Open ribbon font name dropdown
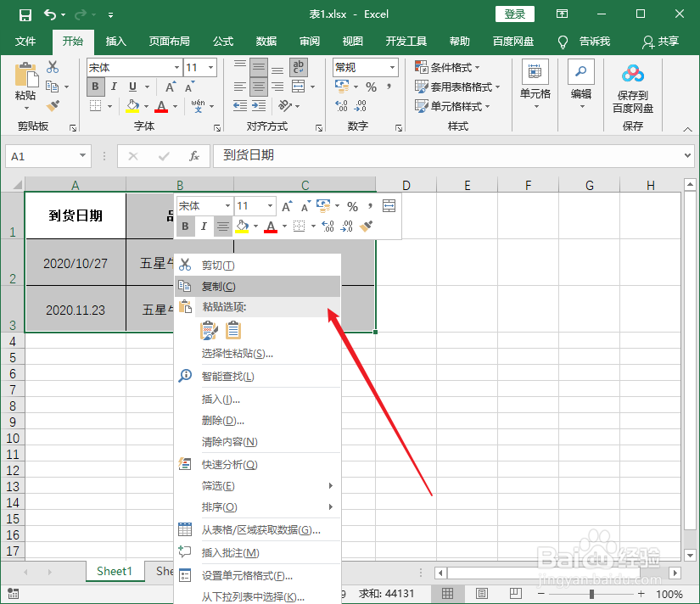The height and width of the screenshot is (604, 700). [176, 67]
